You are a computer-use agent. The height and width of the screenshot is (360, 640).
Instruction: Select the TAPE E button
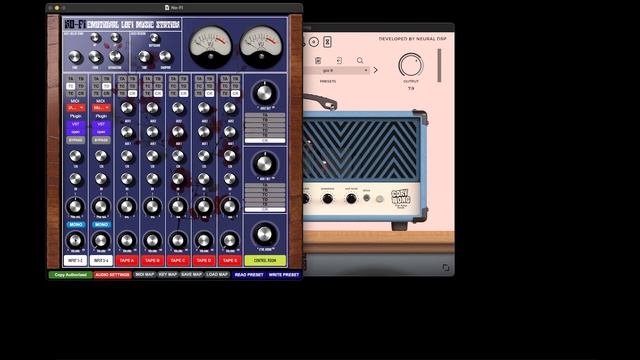click(230, 260)
